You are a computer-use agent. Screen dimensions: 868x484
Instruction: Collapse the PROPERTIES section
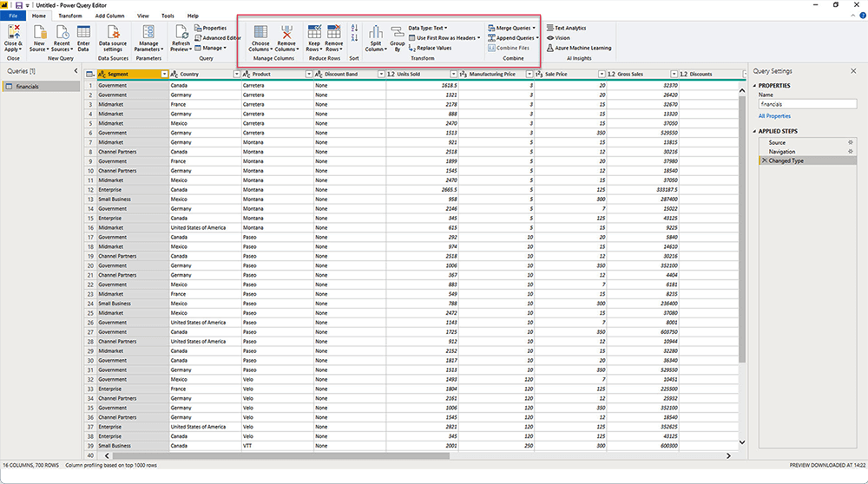point(754,86)
